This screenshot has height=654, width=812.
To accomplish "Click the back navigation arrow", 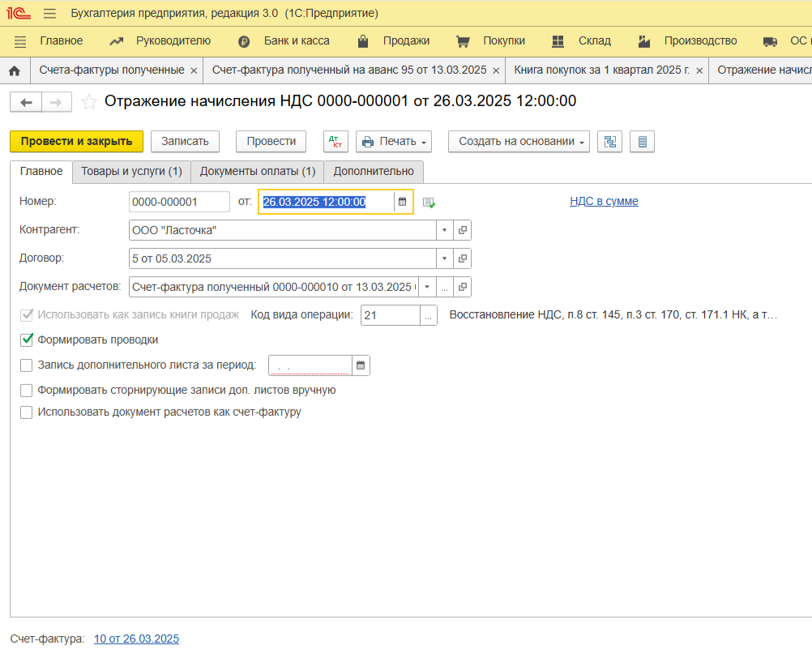I will [x=25, y=102].
